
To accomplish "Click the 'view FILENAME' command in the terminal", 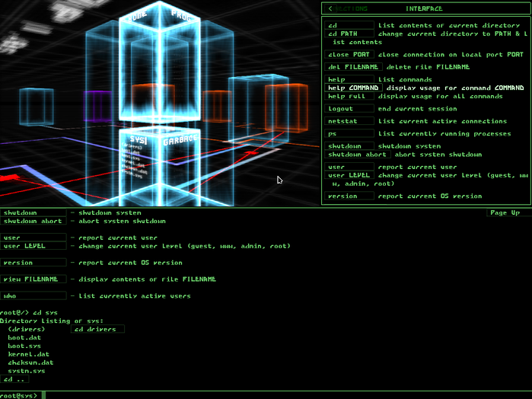I will tap(33, 279).
